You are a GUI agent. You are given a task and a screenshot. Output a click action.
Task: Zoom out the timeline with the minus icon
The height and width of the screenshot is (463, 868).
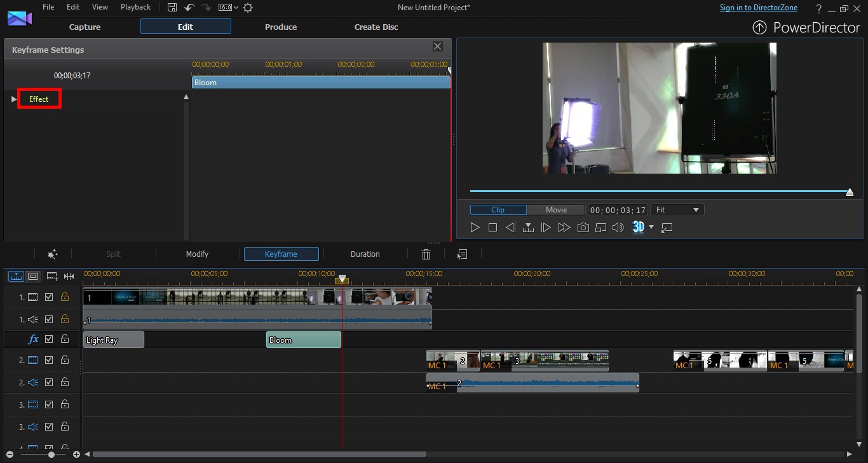click(10, 455)
